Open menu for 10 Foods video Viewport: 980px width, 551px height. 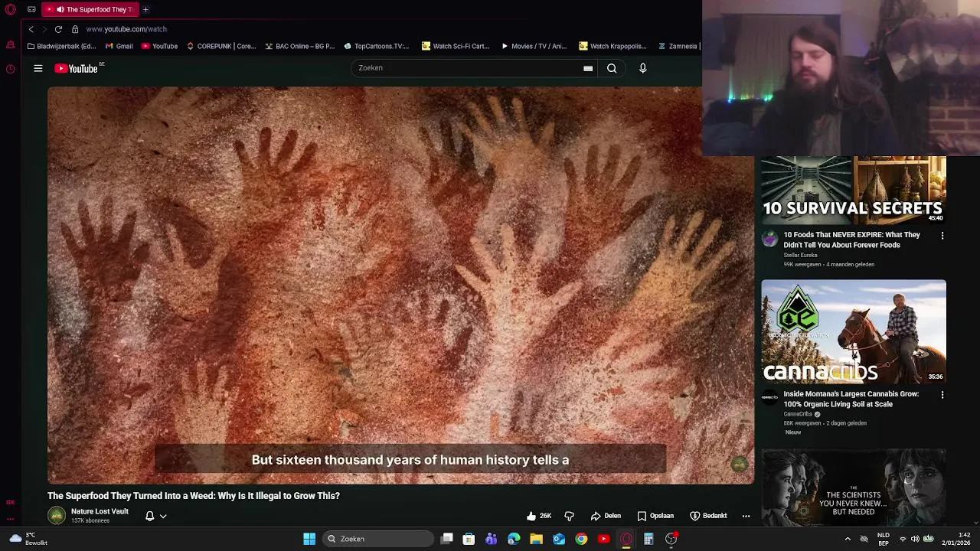[942, 236]
